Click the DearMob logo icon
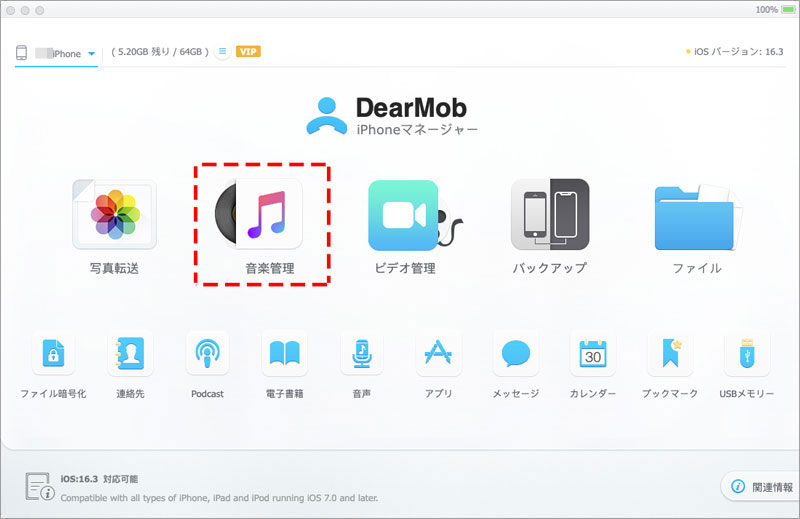 [x=327, y=116]
